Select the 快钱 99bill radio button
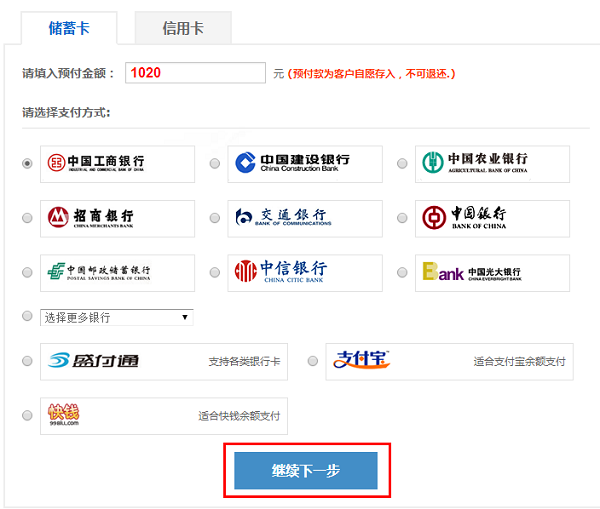This screenshot has width=600, height=509. tap(27, 416)
